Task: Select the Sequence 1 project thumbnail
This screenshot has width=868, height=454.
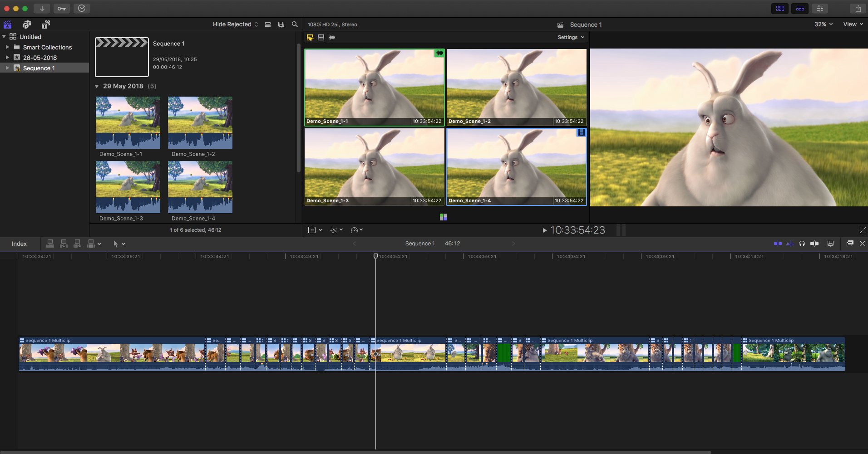Action: click(122, 57)
